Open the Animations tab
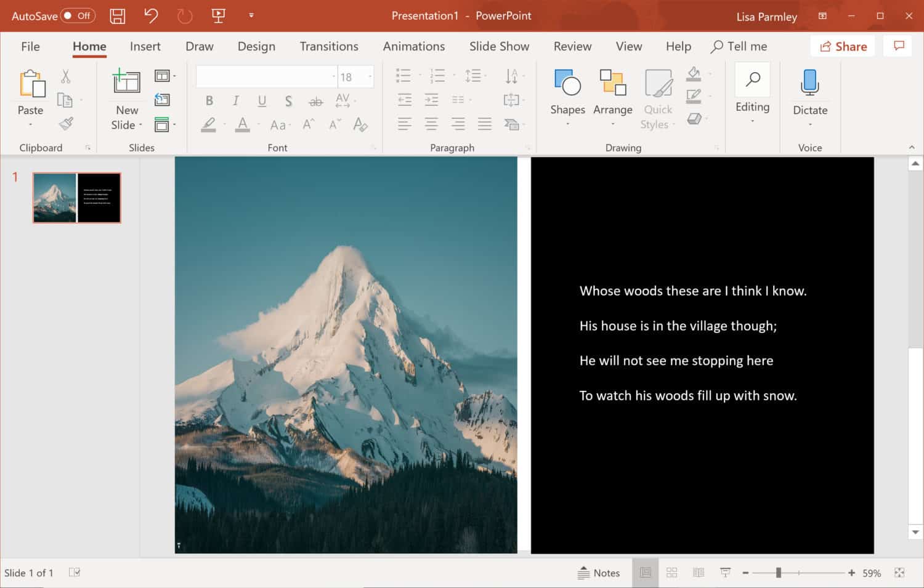Image resolution: width=924 pixels, height=588 pixels. click(x=414, y=46)
